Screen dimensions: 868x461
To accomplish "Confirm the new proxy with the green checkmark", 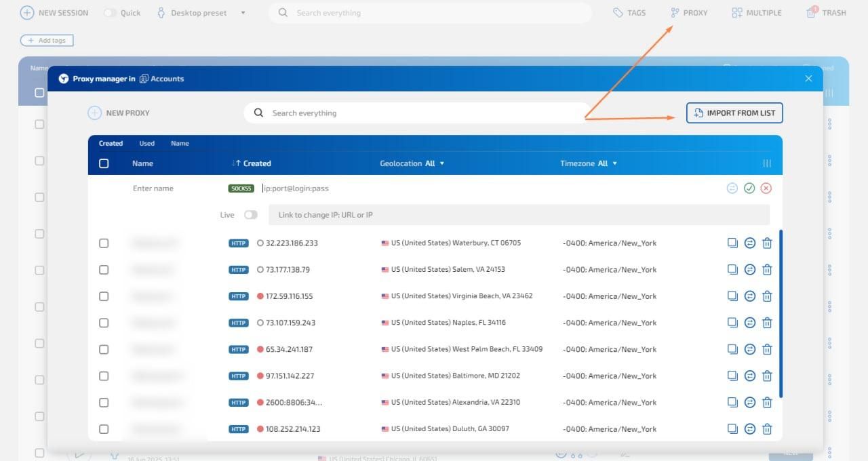I will [x=749, y=188].
